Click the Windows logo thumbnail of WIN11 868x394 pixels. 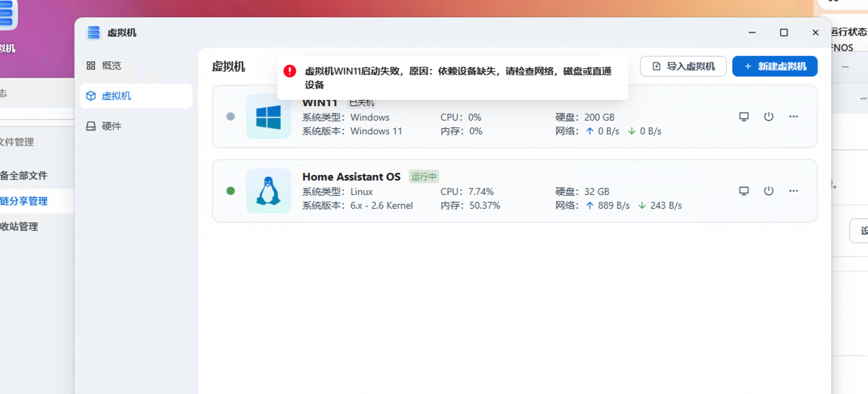point(268,116)
